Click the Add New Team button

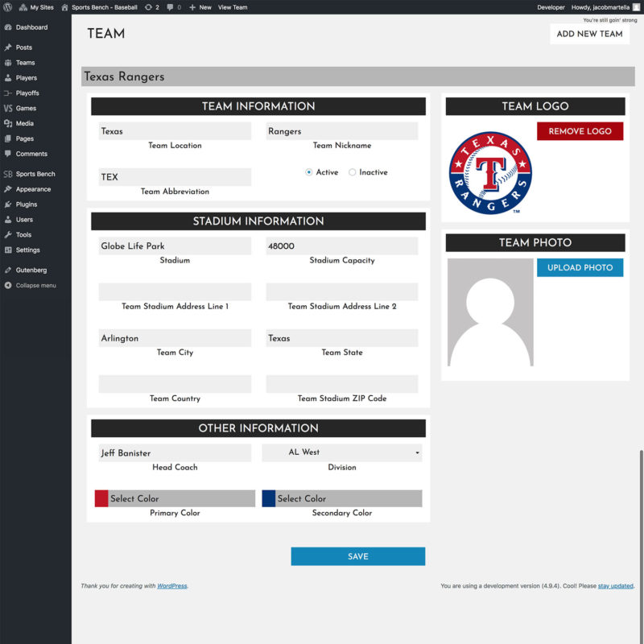pos(589,34)
